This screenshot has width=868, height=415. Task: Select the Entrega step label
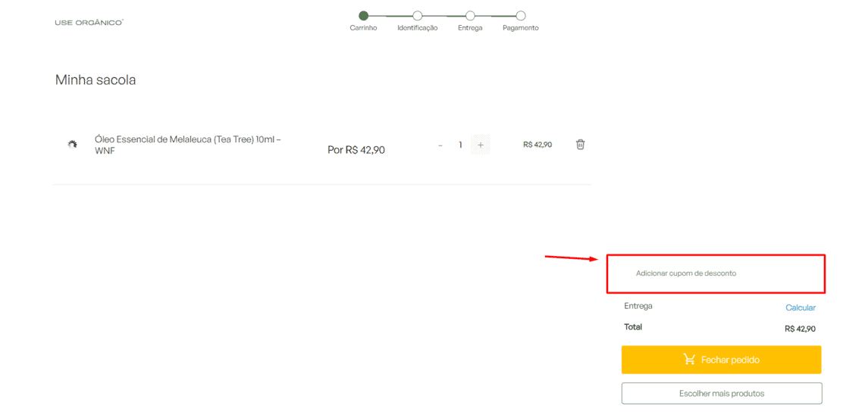click(x=470, y=28)
